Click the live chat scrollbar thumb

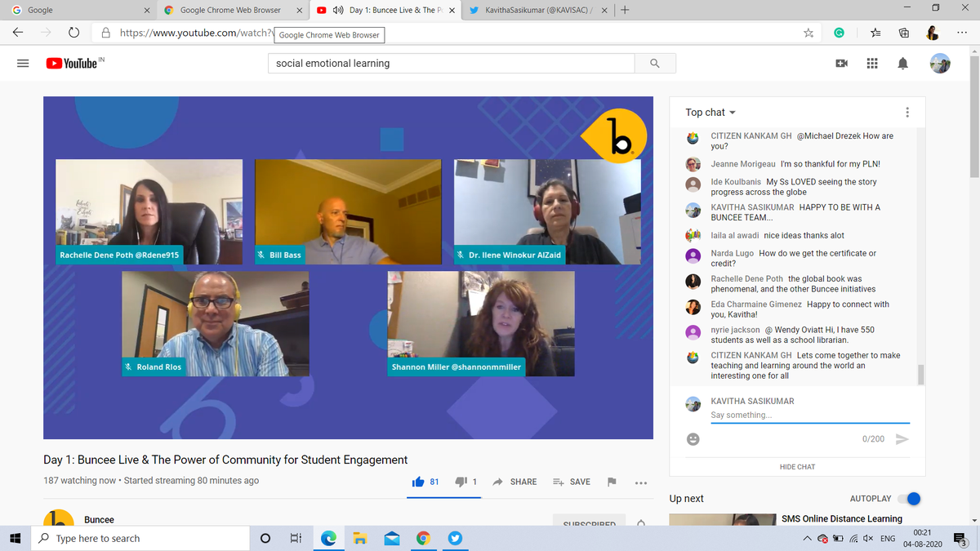click(921, 374)
